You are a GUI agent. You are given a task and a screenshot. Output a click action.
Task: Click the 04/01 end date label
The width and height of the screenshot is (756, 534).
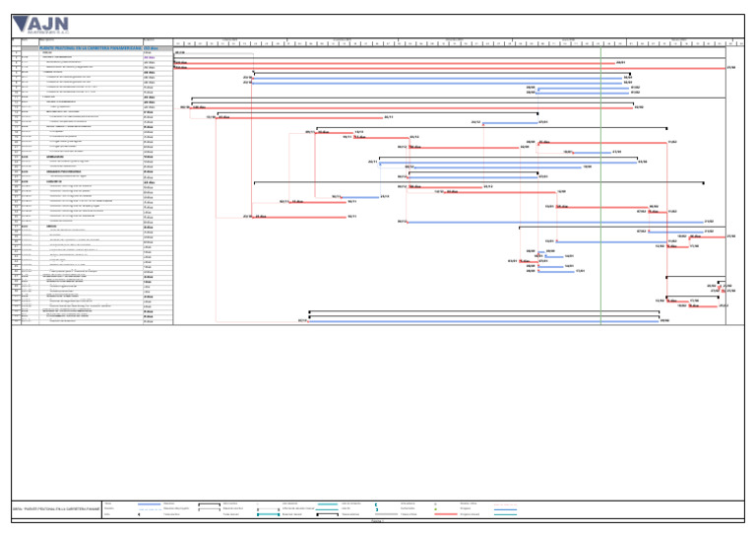coord(620,62)
